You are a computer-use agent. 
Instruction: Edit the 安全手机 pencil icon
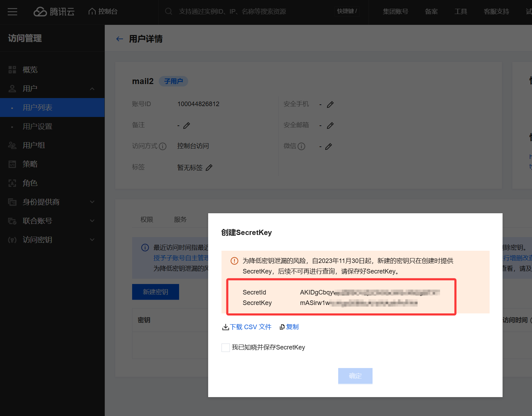330,104
